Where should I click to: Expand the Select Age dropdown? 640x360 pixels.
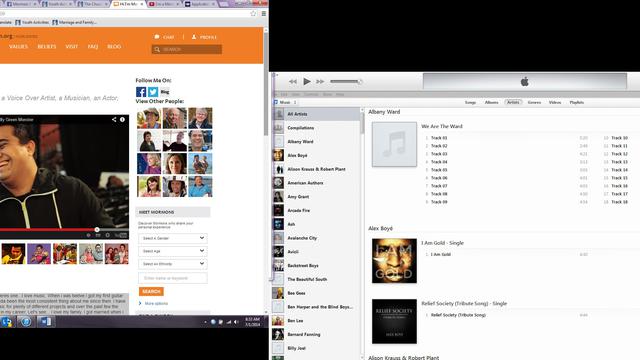[x=173, y=251]
